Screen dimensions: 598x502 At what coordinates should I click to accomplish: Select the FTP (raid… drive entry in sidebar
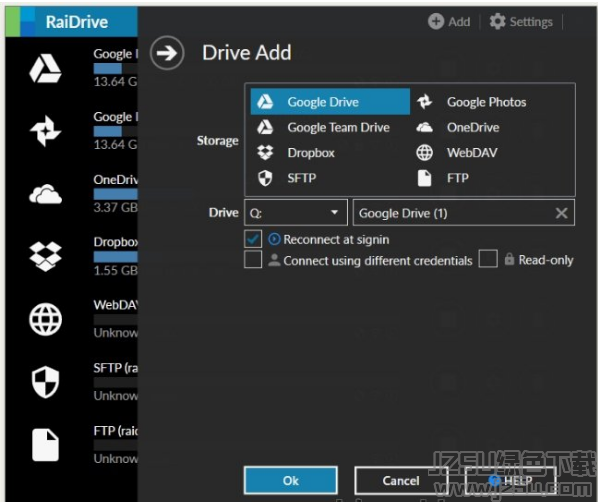(x=116, y=431)
